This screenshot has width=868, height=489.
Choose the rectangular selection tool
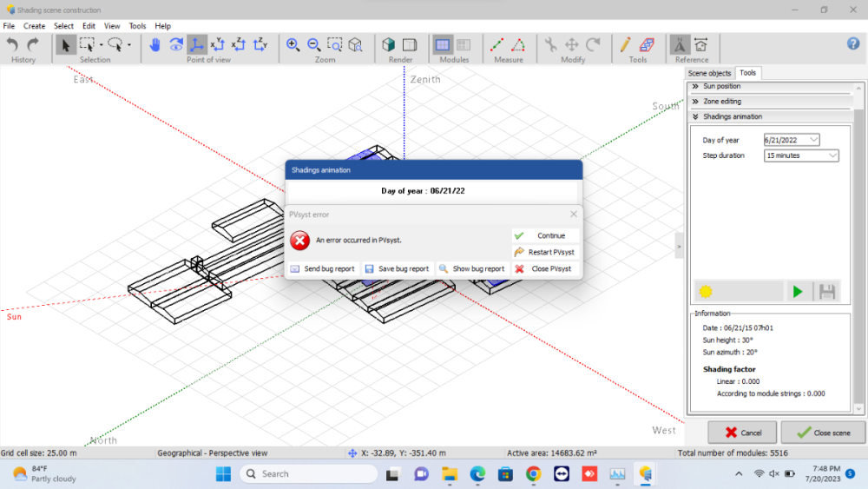coord(87,44)
